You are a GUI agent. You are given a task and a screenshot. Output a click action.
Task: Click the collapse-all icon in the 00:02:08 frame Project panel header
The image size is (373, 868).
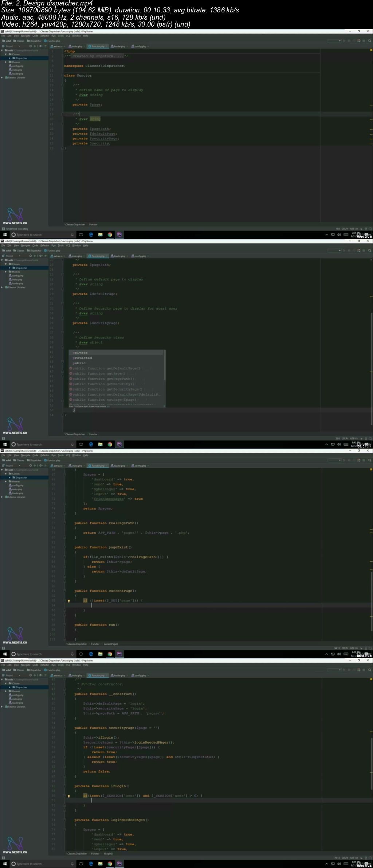pyautogui.click(x=35, y=46)
